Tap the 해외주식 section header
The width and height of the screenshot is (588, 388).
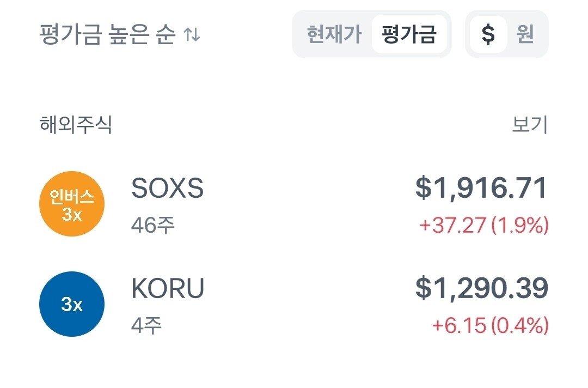coord(76,125)
